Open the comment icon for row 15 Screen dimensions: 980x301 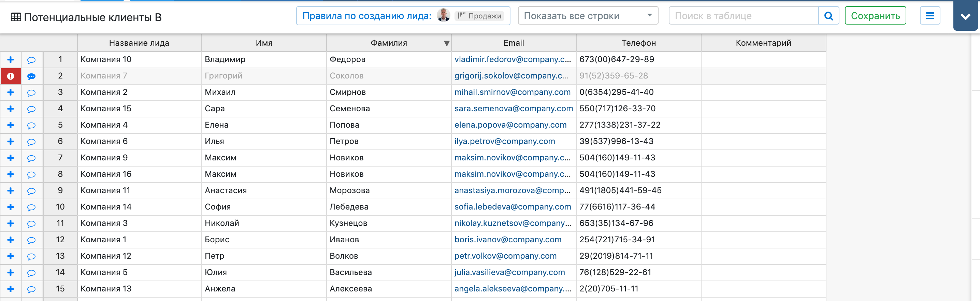coord(31,289)
